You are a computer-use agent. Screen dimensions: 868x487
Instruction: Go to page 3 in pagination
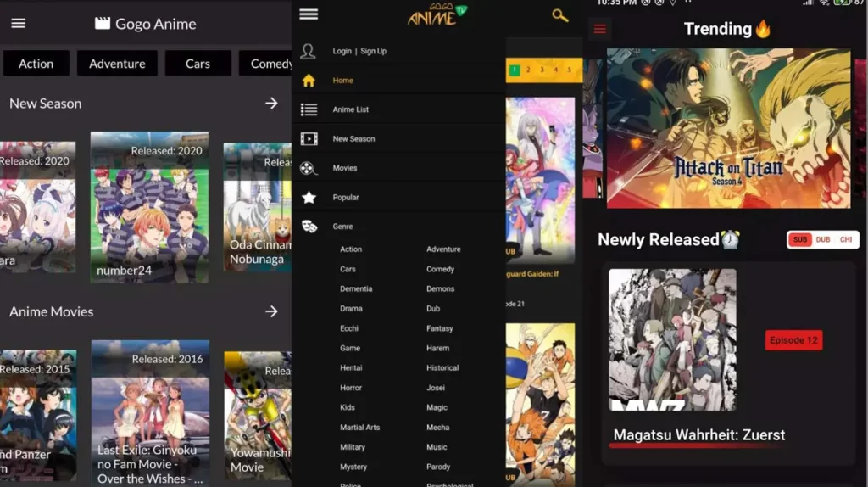pos(542,70)
